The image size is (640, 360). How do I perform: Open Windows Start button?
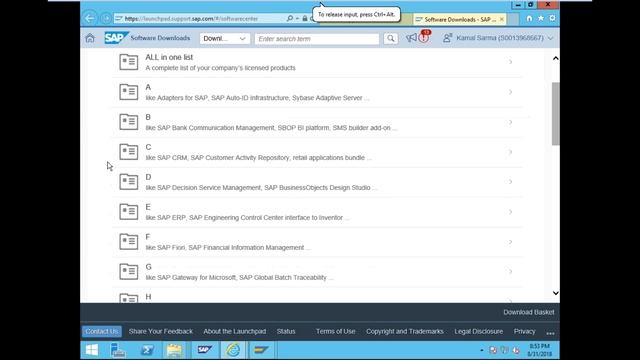[91, 350]
